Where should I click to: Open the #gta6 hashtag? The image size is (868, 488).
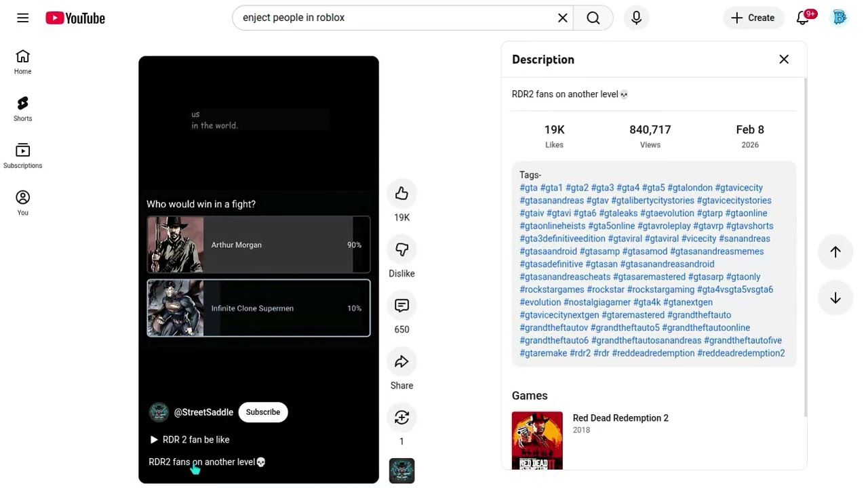coord(585,213)
